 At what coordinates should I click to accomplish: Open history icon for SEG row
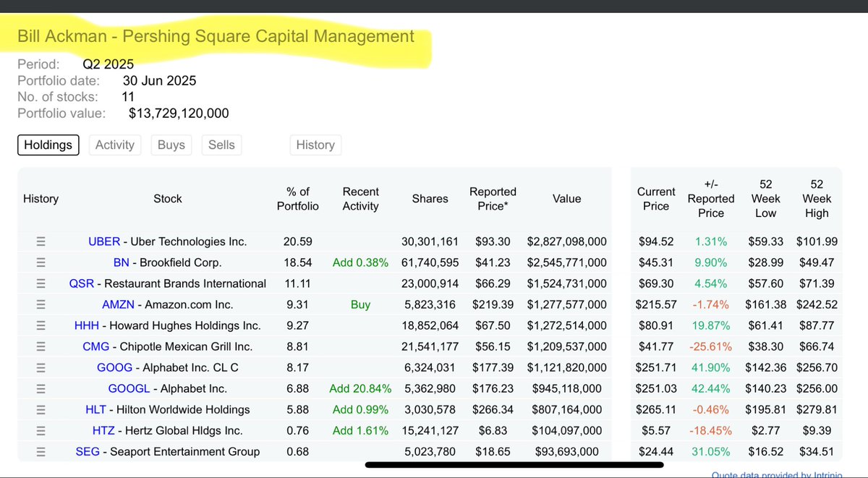coord(41,451)
